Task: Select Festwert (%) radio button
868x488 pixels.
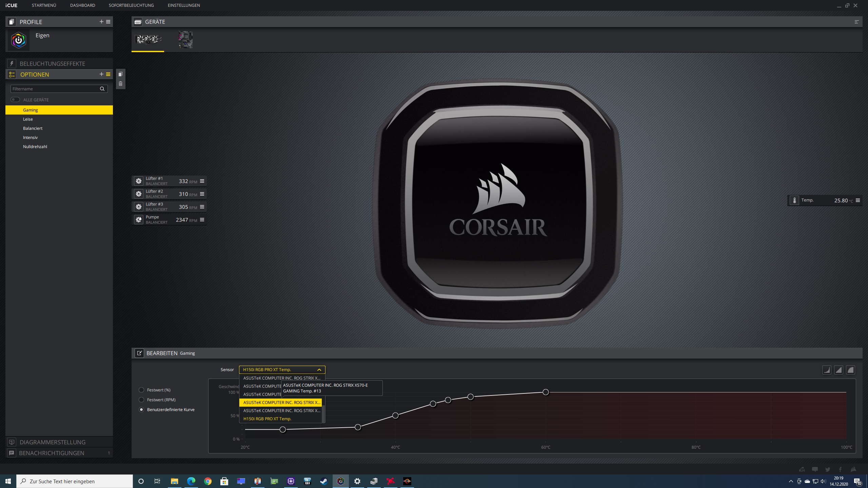Action: coord(141,390)
